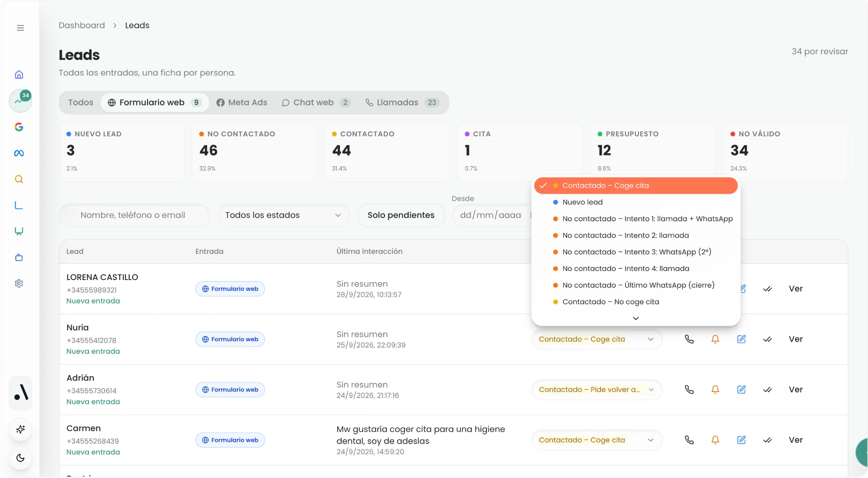
Task: Mark LORENA CASTILLO's lead as reviewed
Action: pos(767,289)
